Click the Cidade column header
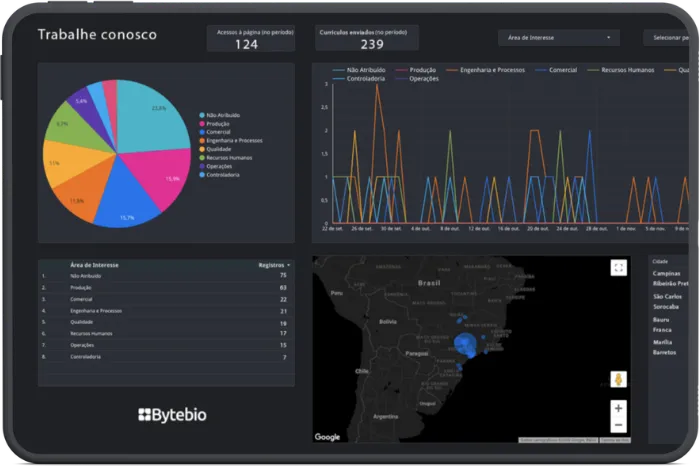700x466 pixels. coord(660,262)
